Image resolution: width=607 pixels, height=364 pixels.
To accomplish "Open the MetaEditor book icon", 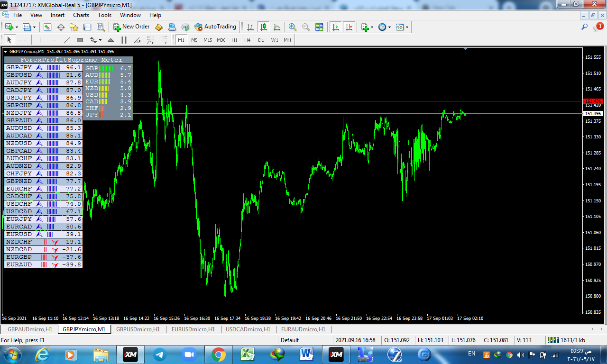I will [159, 27].
